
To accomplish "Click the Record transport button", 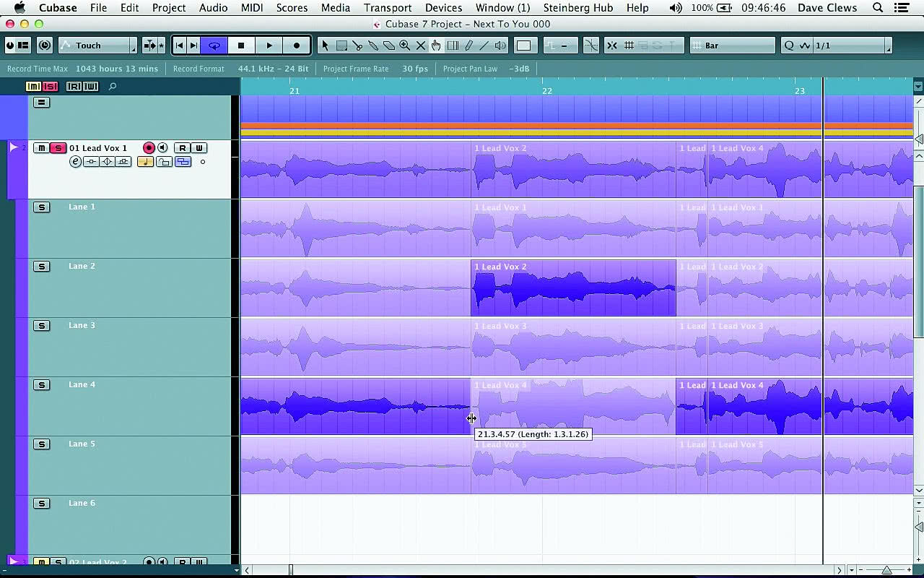I will click(x=297, y=46).
